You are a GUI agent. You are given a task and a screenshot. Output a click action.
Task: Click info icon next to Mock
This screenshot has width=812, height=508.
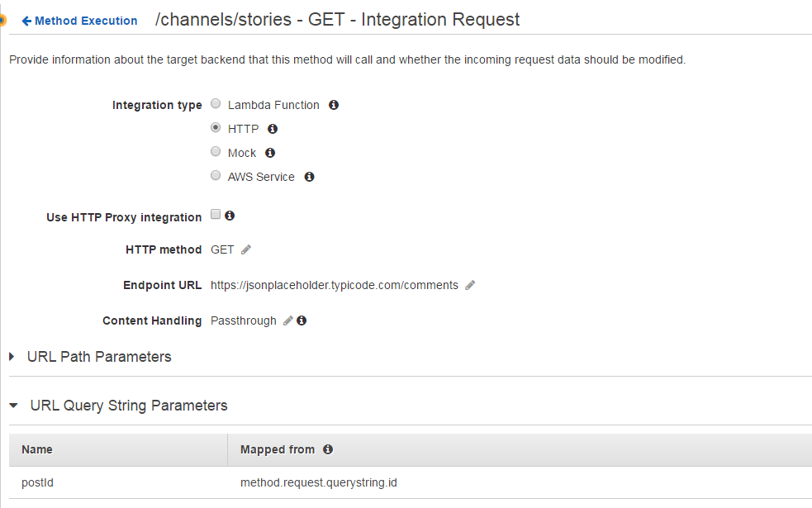(x=270, y=153)
